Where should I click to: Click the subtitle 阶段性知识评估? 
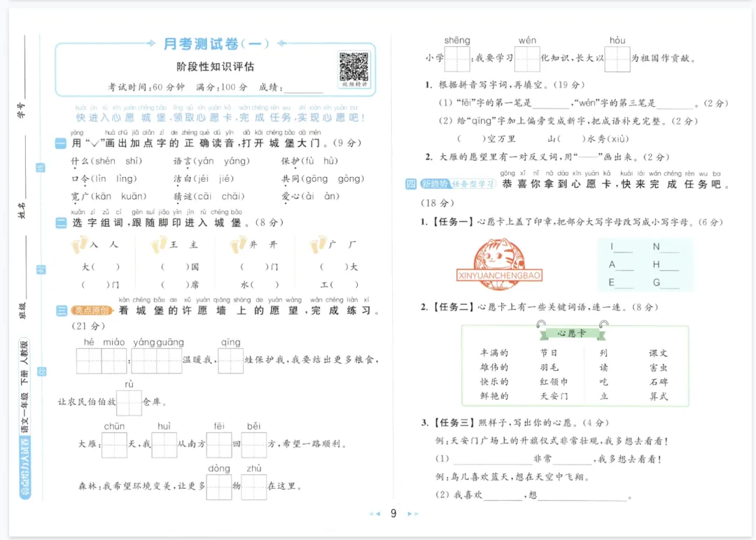(215, 66)
